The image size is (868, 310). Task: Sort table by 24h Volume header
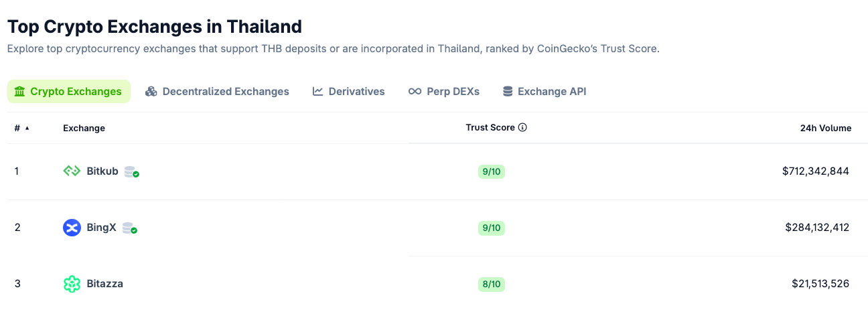click(x=825, y=128)
